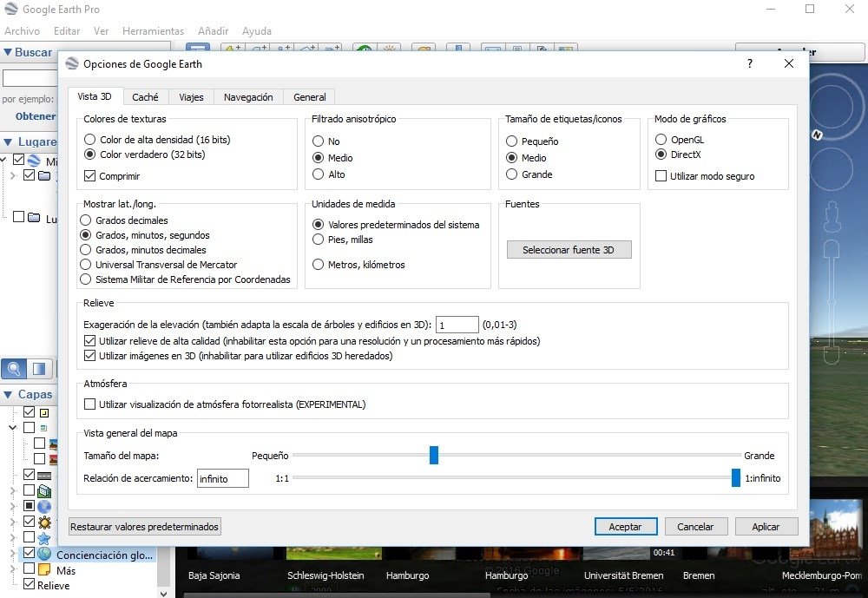Expand the Más layer group
Image resolution: width=868 pixels, height=598 pixels.
click(x=13, y=568)
